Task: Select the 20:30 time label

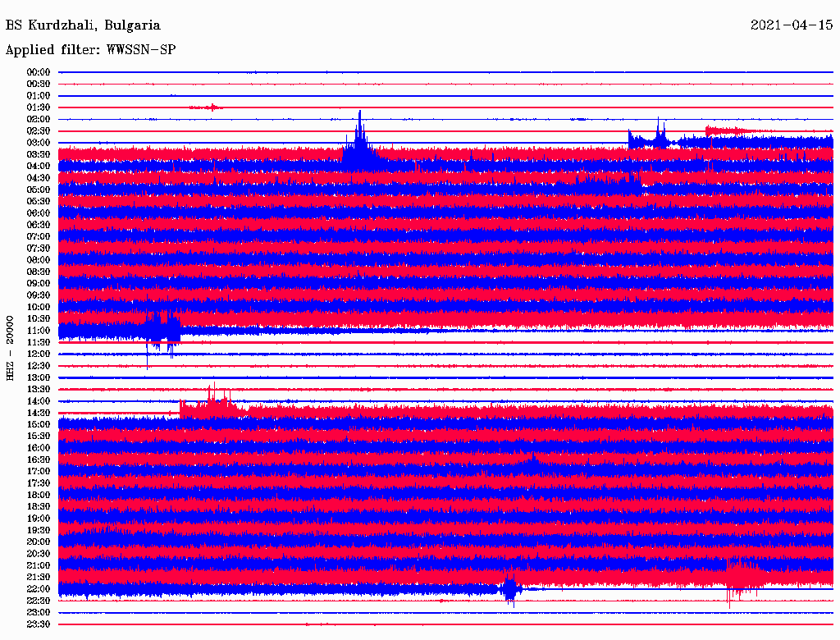Action: (39, 553)
